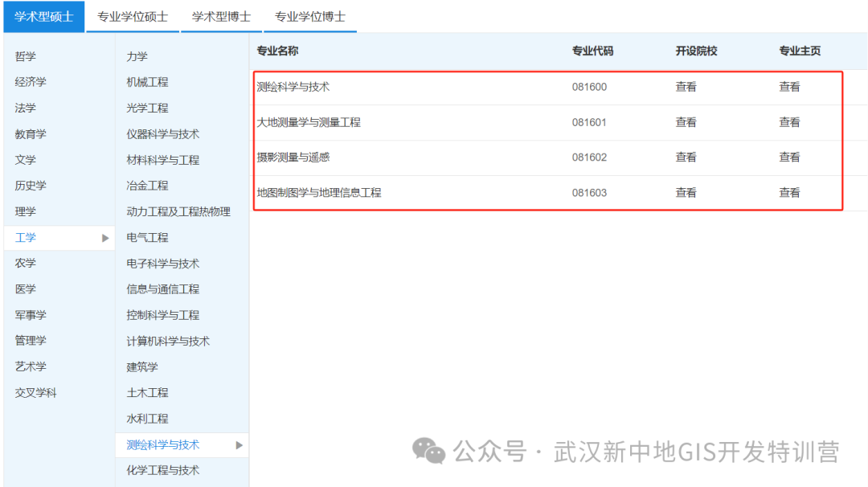Click the code 081600

[x=590, y=87]
